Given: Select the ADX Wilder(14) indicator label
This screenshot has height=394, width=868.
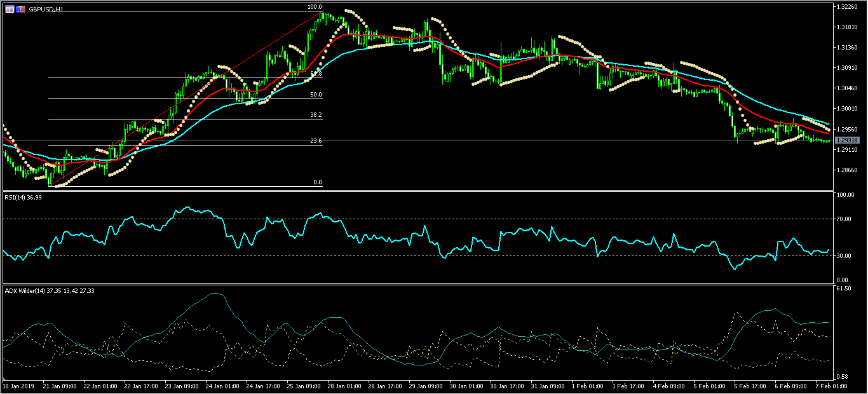Looking at the screenshot, I should [24, 291].
